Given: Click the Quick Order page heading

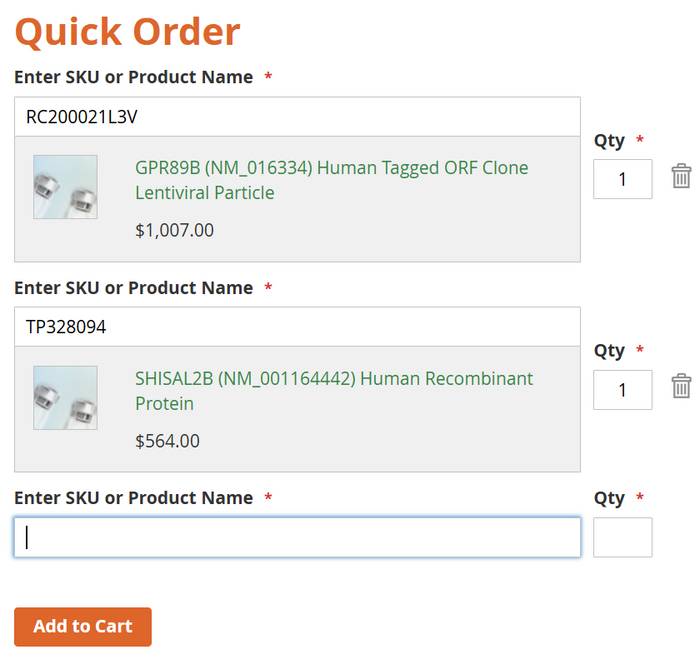Looking at the screenshot, I should [128, 32].
